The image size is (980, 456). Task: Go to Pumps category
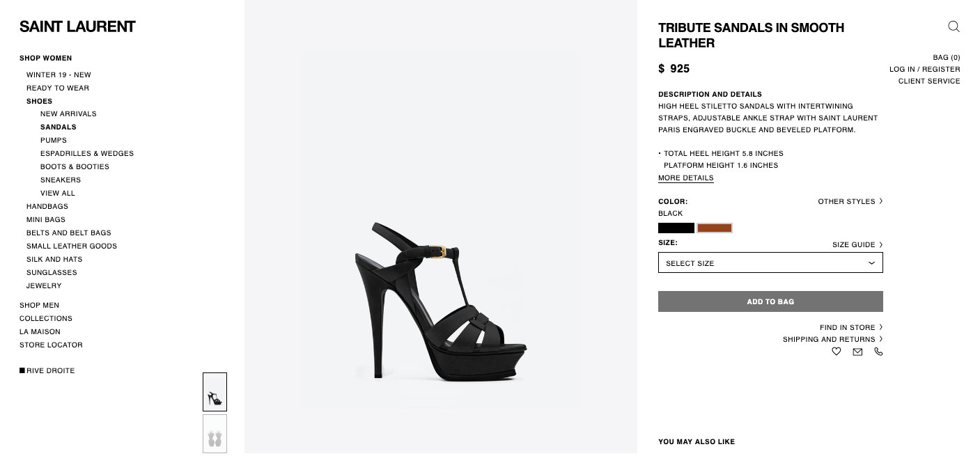[x=54, y=140]
